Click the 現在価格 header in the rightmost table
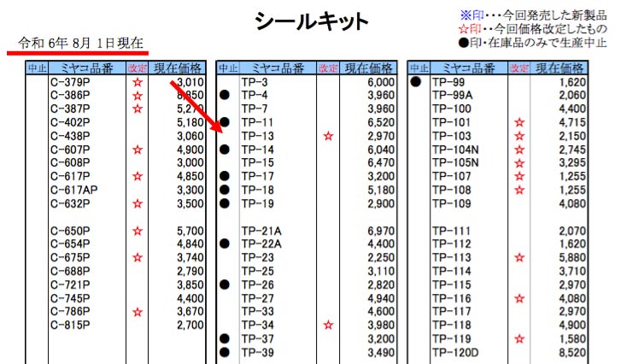The width and height of the screenshot is (644, 364). [x=559, y=68]
